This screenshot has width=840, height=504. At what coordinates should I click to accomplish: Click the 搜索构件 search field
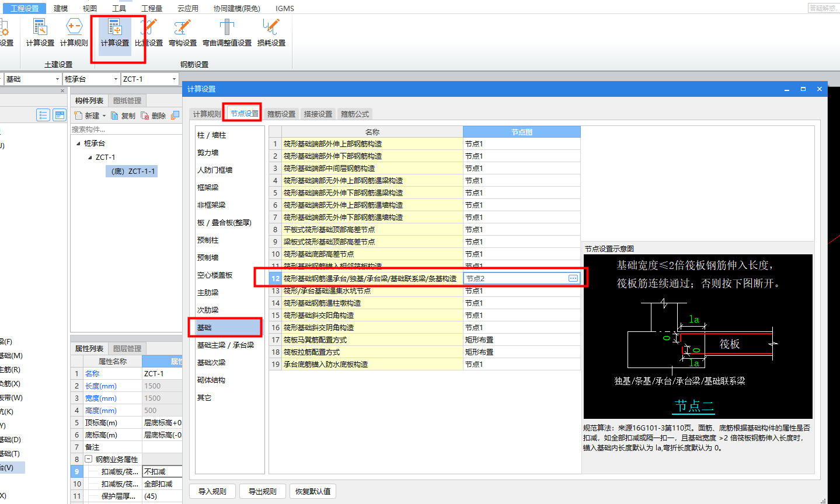[126, 129]
